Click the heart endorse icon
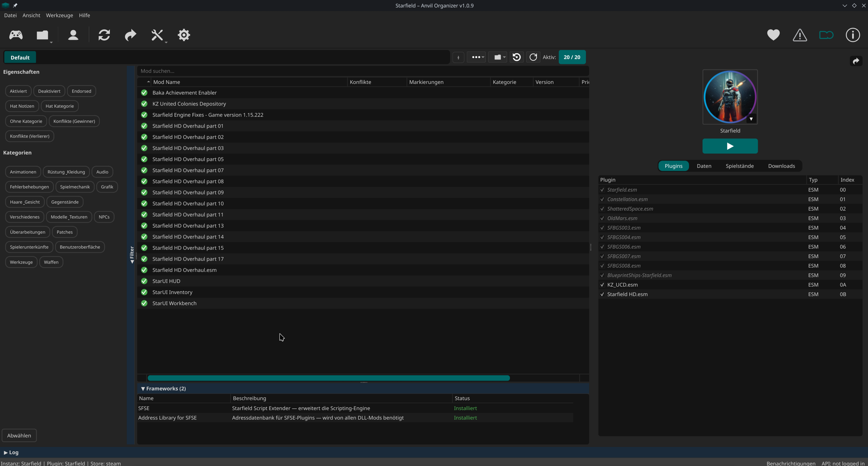Screen dimensions: 868x466 pos(773,35)
